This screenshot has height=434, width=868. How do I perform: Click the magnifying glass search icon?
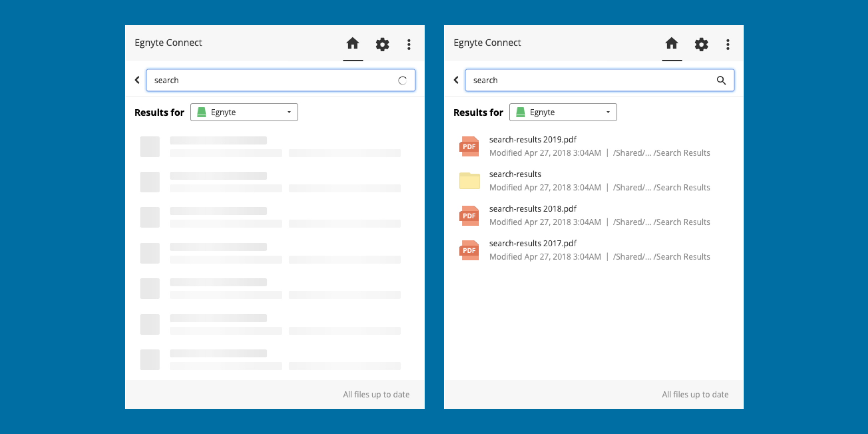[x=721, y=80]
